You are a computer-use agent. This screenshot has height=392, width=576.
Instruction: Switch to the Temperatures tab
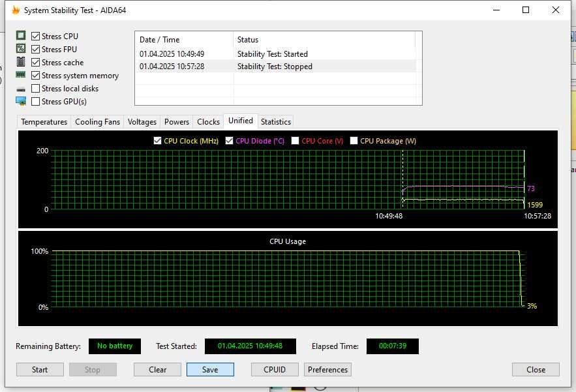[44, 121]
